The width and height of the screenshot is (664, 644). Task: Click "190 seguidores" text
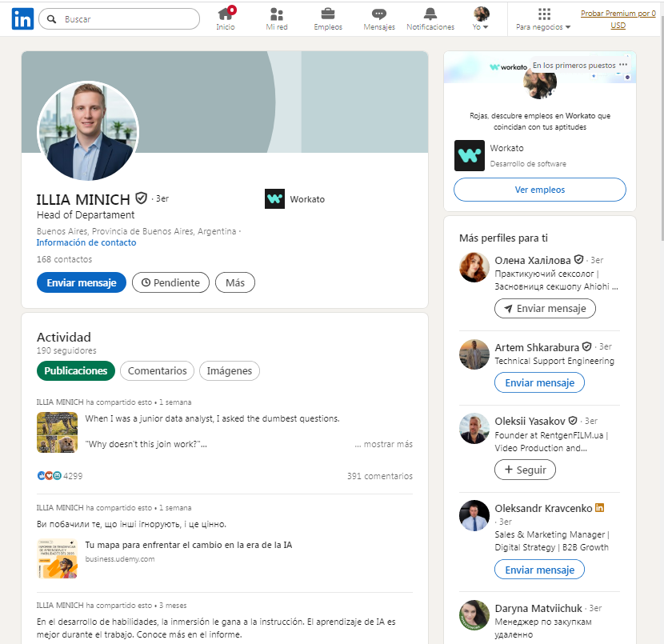click(66, 350)
